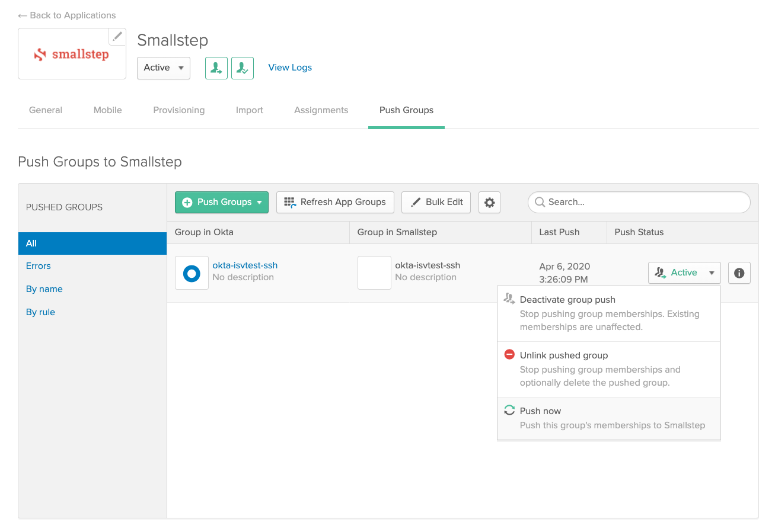Toggle the Active push status dropdown
The image size is (775, 532).
click(684, 273)
